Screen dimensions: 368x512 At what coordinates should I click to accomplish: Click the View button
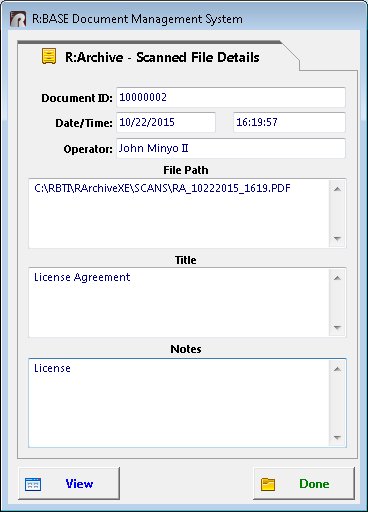coord(69,483)
